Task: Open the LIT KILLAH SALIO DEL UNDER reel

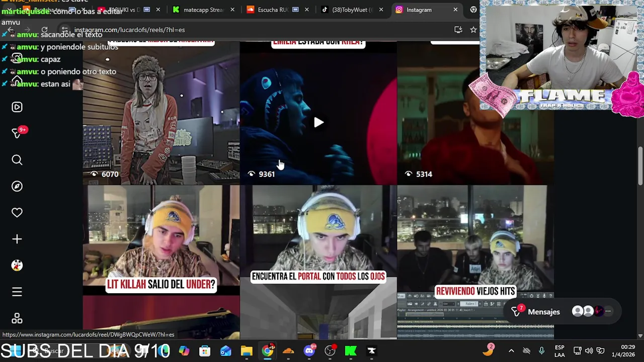Action: tap(161, 261)
